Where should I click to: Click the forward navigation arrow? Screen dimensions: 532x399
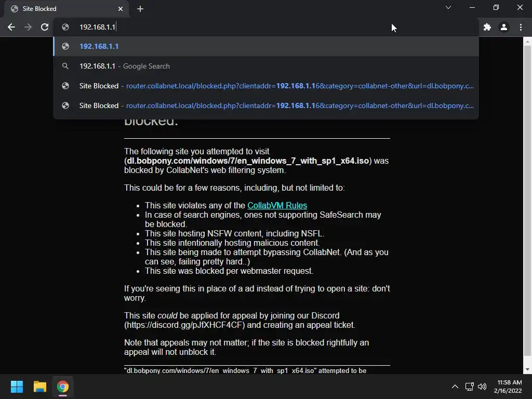pyautogui.click(x=28, y=27)
